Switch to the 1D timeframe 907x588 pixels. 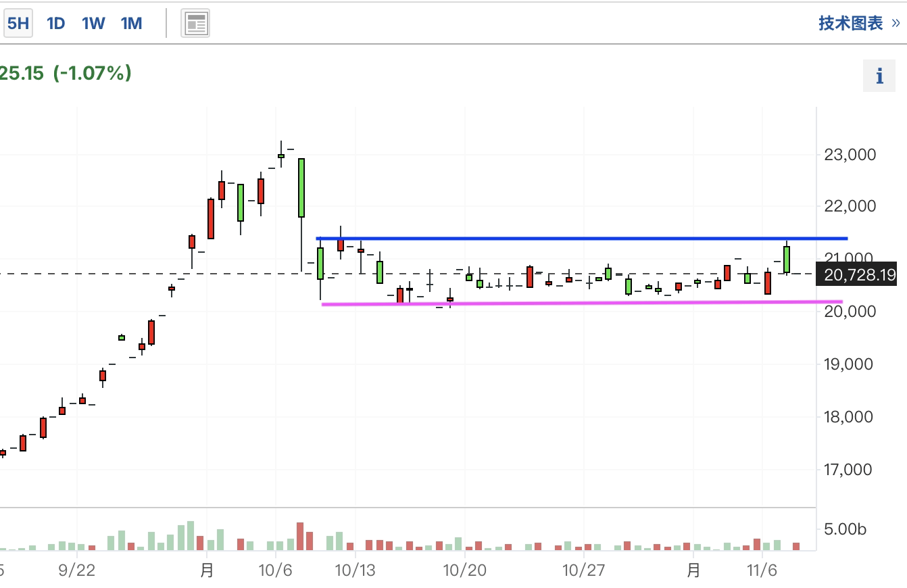tap(55, 24)
